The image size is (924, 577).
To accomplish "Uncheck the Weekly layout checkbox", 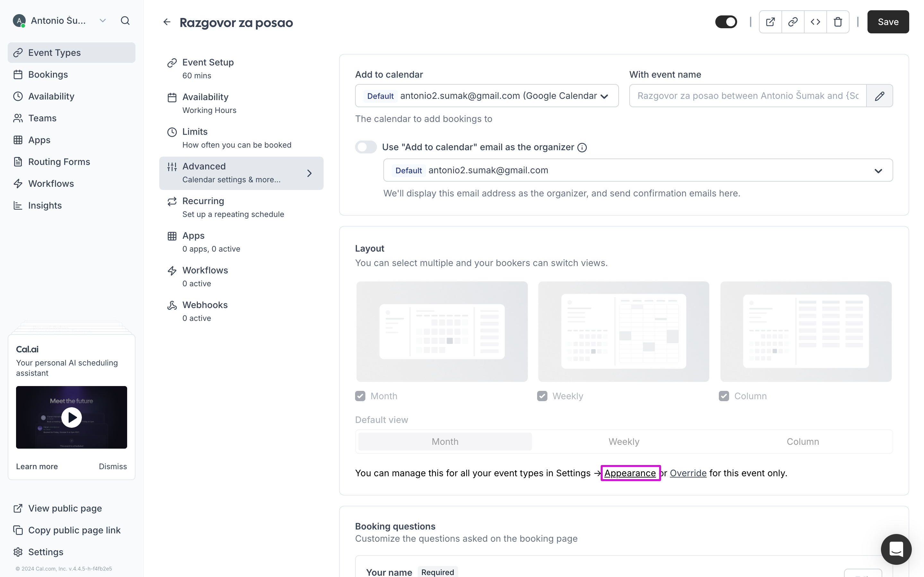I will (542, 396).
